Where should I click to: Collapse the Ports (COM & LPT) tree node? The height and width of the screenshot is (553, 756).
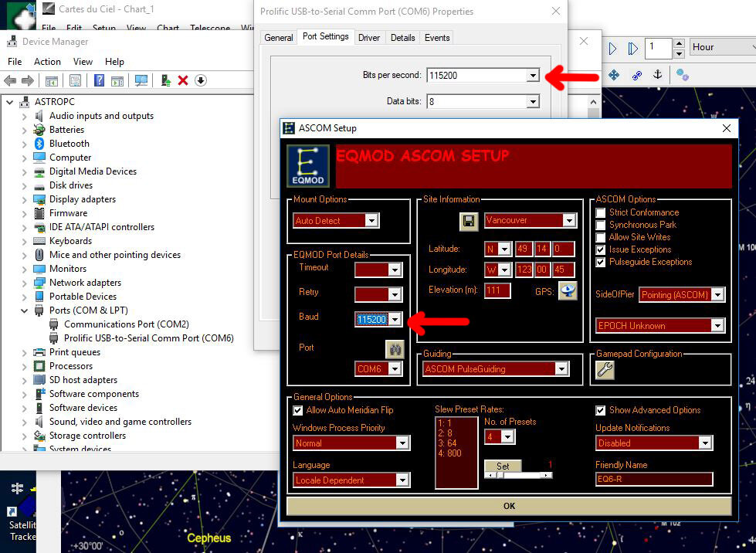point(24,311)
